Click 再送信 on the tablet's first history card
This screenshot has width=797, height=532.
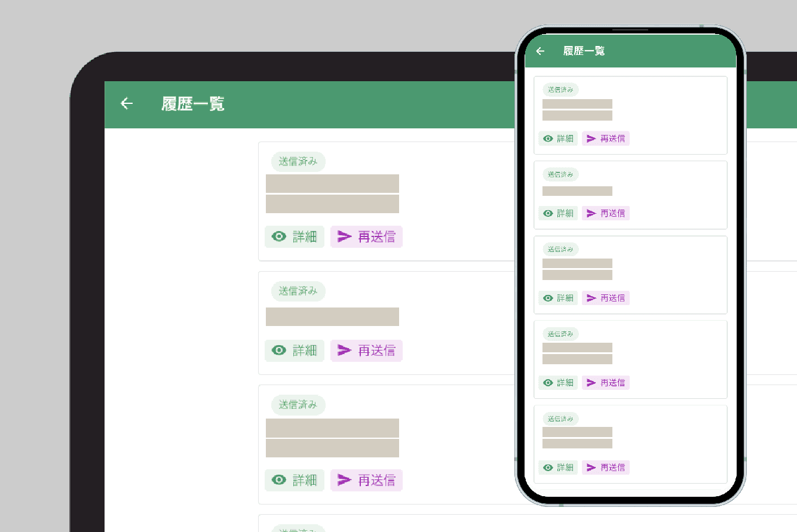(x=366, y=236)
